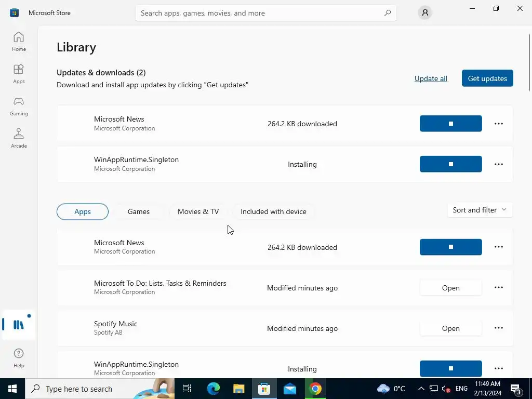Open clock showing 11:49 AM
The image size is (532, 399).
(x=487, y=389)
